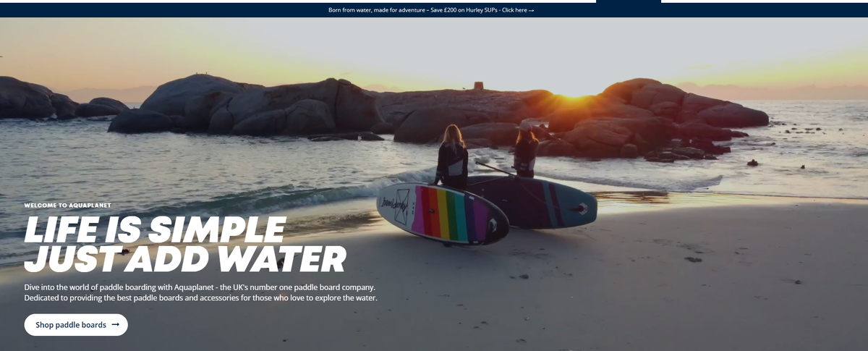Click the Life Is Simple headline

click(185, 244)
